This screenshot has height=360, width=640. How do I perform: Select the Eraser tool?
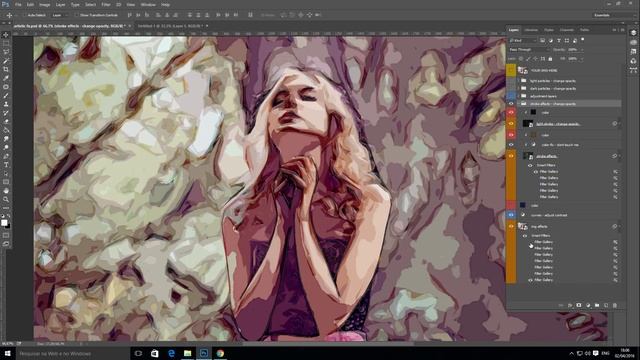[x=6, y=122]
